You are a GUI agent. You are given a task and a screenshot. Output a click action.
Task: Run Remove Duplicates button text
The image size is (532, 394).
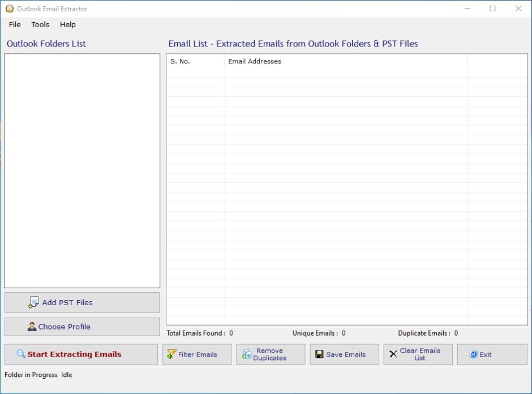coord(270,354)
